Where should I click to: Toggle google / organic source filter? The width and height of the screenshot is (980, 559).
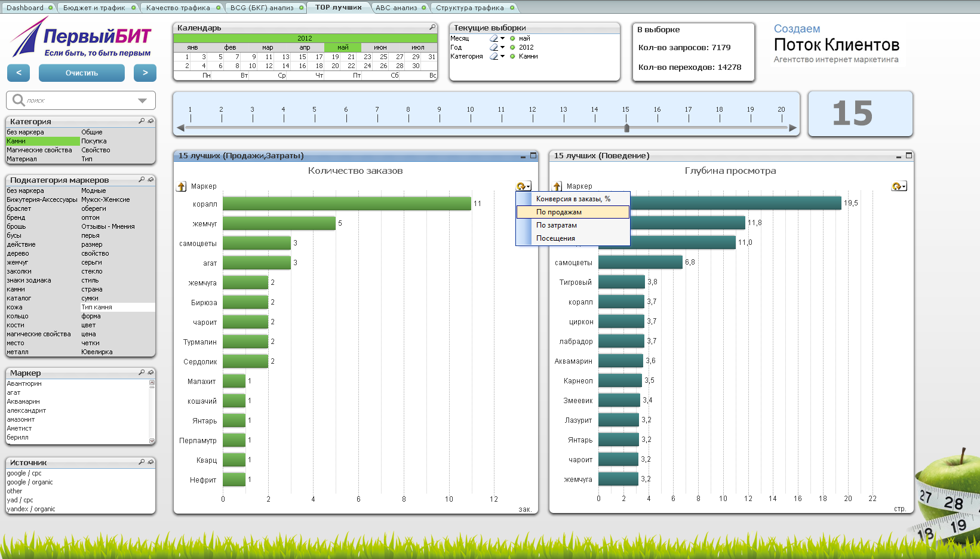tap(30, 482)
